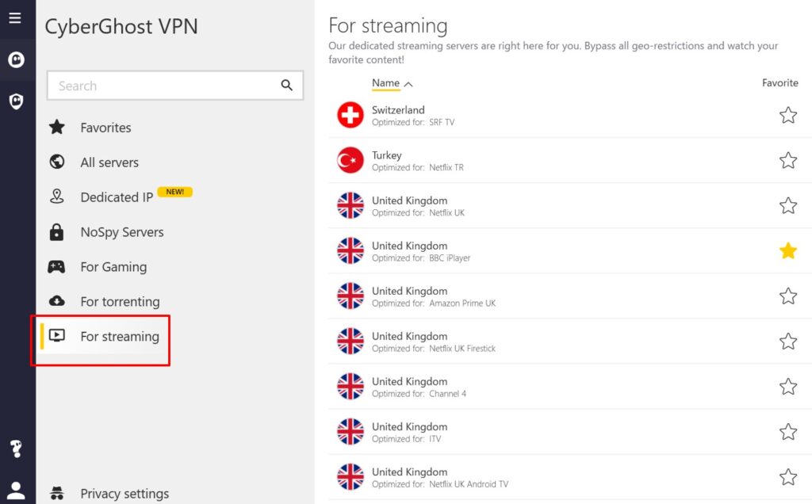The width and height of the screenshot is (812, 504).
Task: Open the user account profile icon
Action: pos(16,490)
